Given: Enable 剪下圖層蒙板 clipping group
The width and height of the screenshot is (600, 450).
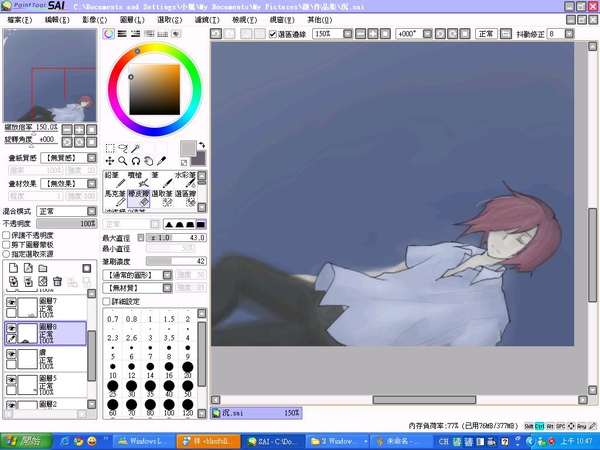Looking at the screenshot, I should (6, 245).
